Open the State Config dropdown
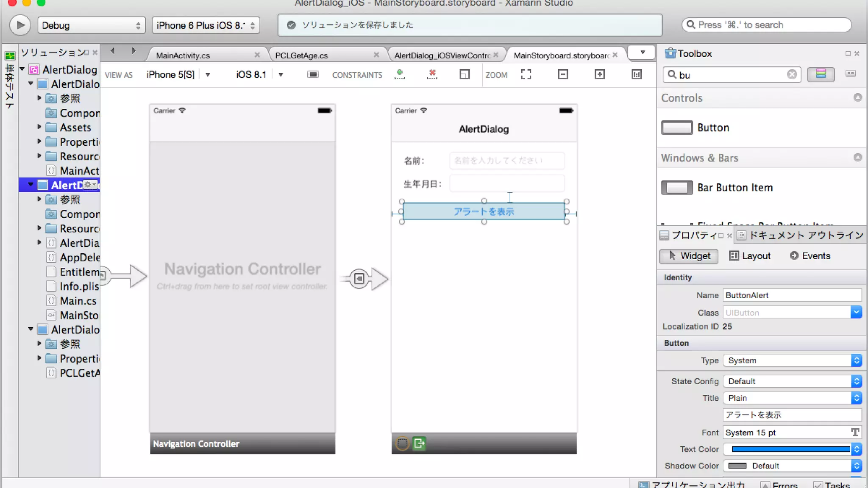The width and height of the screenshot is (868, 488). 792,381
